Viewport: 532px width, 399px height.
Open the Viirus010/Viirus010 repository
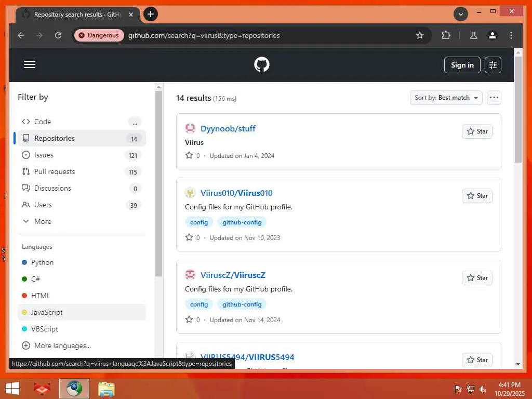tap(236, 193)
